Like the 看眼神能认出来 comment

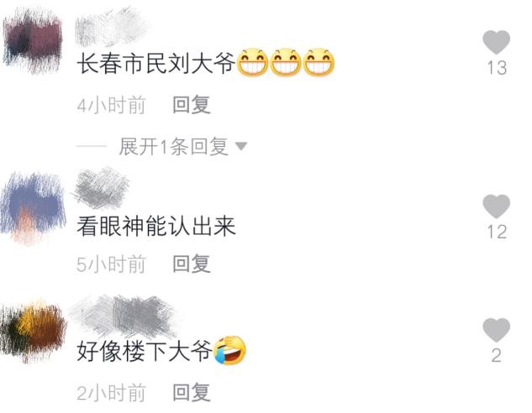[496, 206]
